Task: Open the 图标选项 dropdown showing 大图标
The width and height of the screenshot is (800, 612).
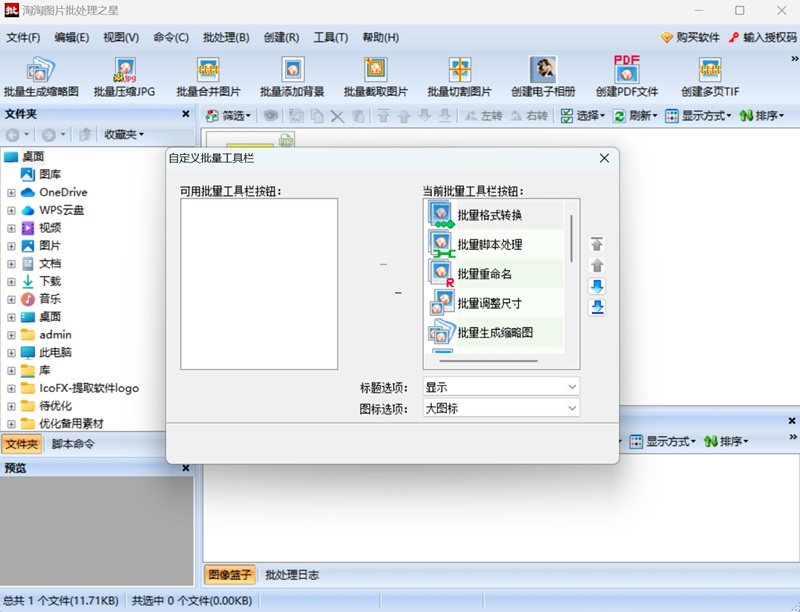Action: pos(501,408)
